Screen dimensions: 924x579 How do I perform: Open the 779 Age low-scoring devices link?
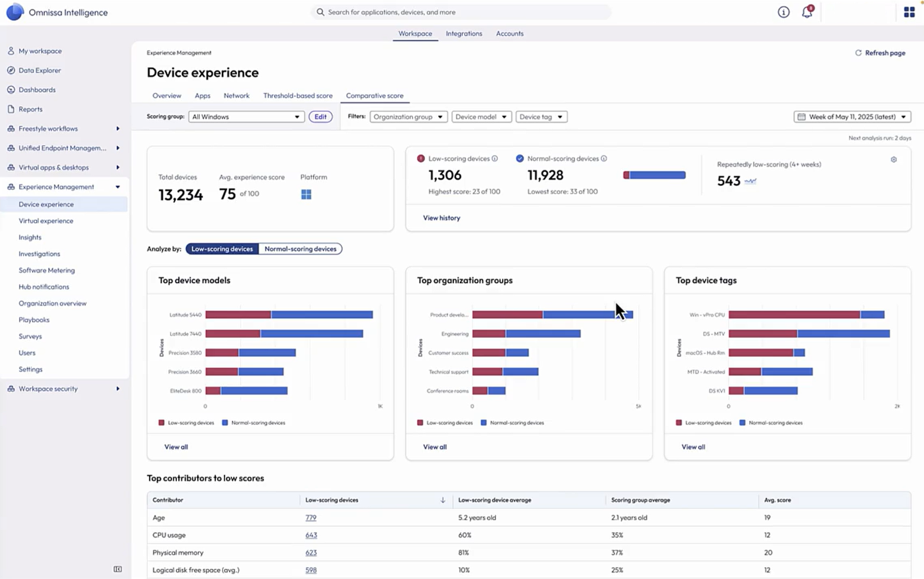pos(311,517)
